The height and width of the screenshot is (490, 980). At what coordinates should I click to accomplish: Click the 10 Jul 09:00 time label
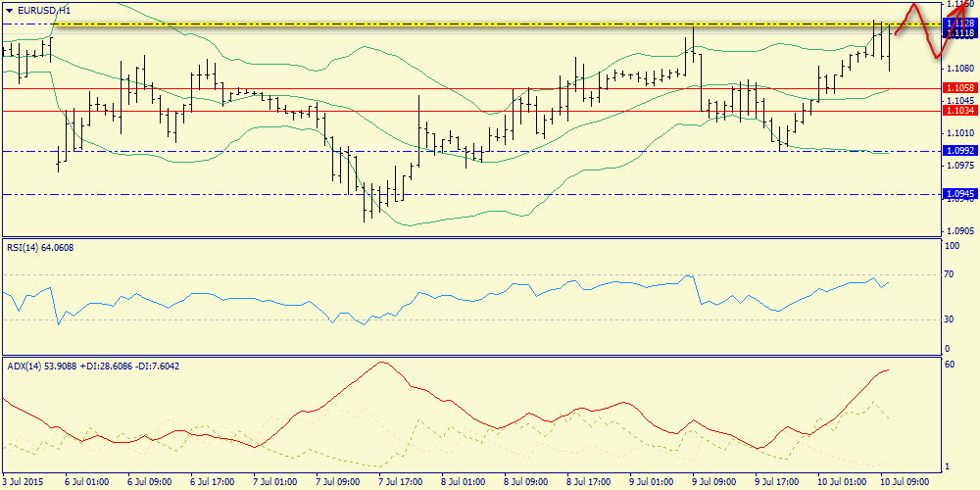click(x=903, y=482)
